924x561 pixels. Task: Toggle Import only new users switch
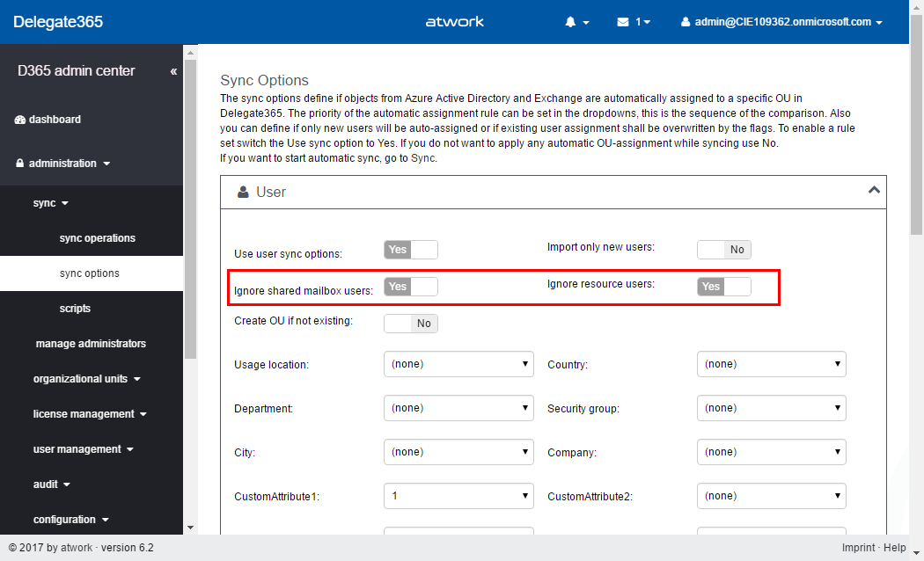(x=723, y=250)
